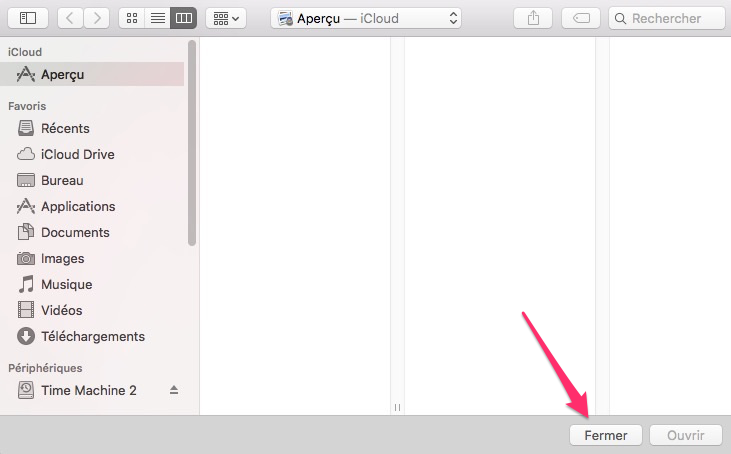Click the Ouvrir button
Screen dimensions: 731x454
click(685, 435)
